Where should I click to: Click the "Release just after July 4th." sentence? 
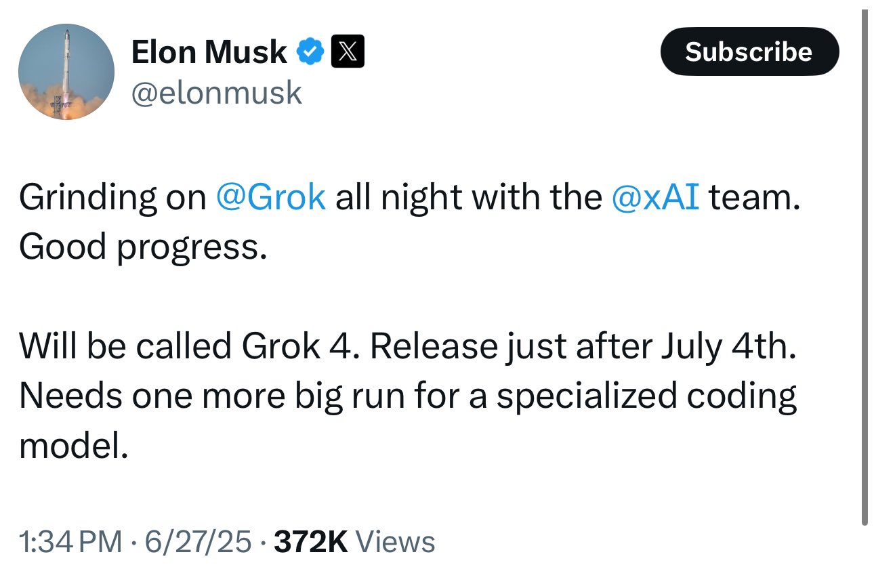(583, 346)
